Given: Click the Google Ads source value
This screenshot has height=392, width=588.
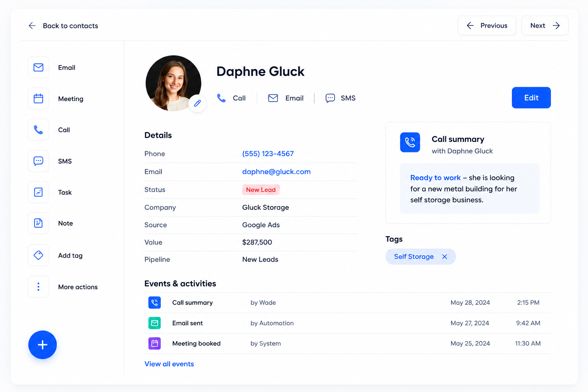Looking at the screenshot, I should 261,225.
